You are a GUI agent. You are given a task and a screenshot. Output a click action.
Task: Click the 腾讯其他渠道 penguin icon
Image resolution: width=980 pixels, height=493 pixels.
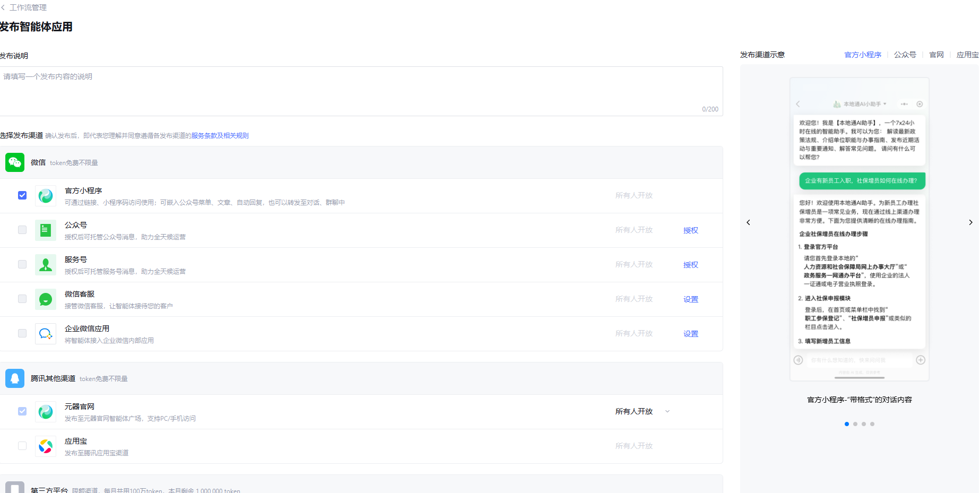[15, 378]
